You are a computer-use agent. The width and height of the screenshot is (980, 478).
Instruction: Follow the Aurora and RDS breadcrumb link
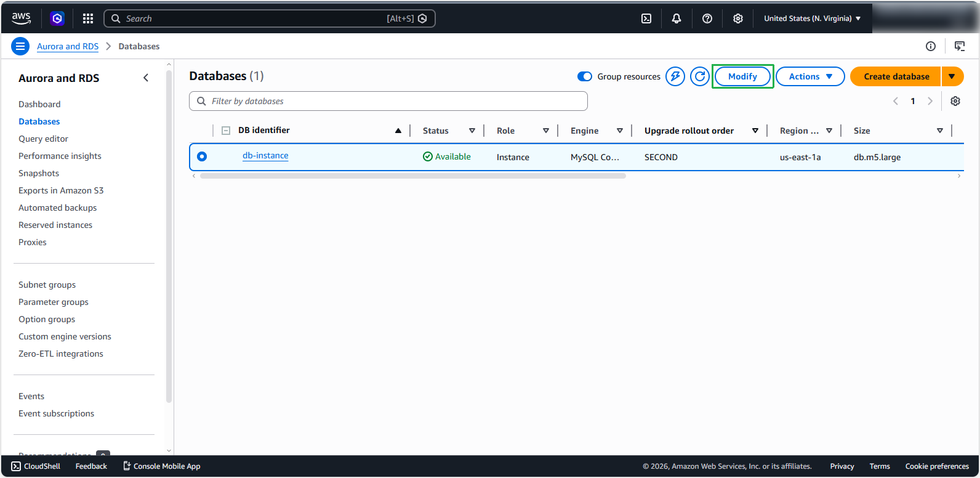click(x=68, y=46)
